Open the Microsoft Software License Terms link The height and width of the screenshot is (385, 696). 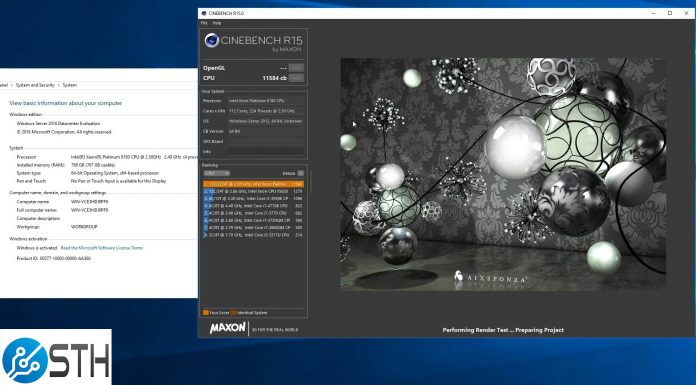click(x=102, y=248)
